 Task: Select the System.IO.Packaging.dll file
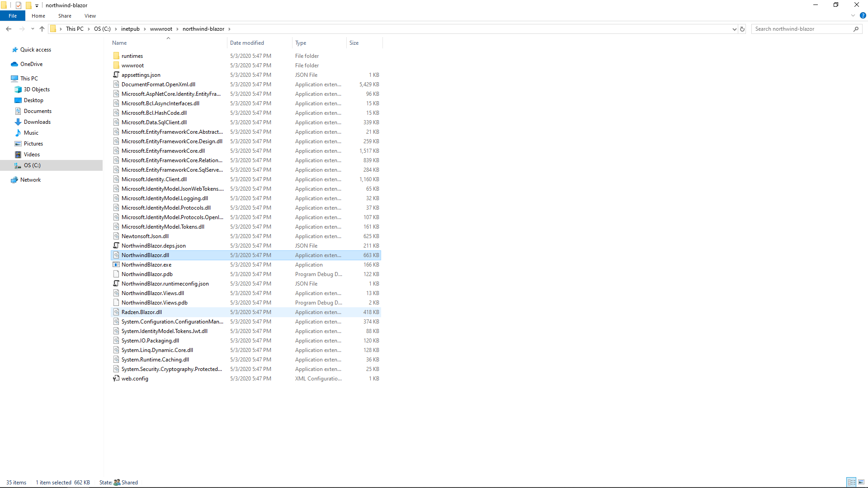pos(246,341)
